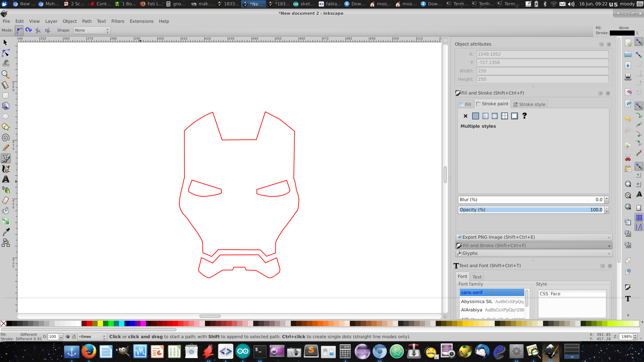
Task: Select the AlArabiya font family
Action: point(492,310)
